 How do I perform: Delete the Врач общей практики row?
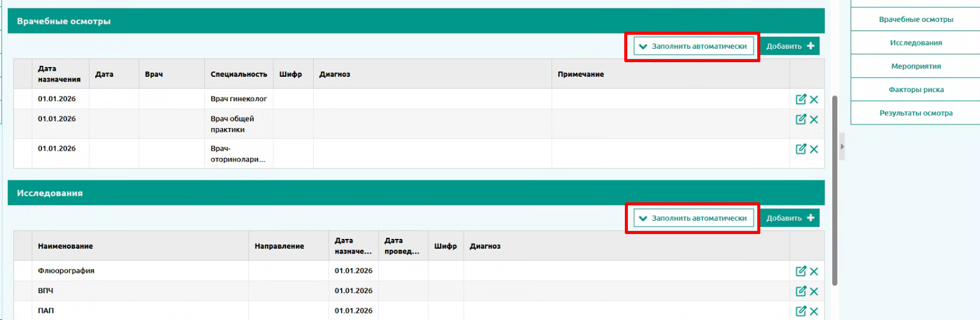coord(814,119)
